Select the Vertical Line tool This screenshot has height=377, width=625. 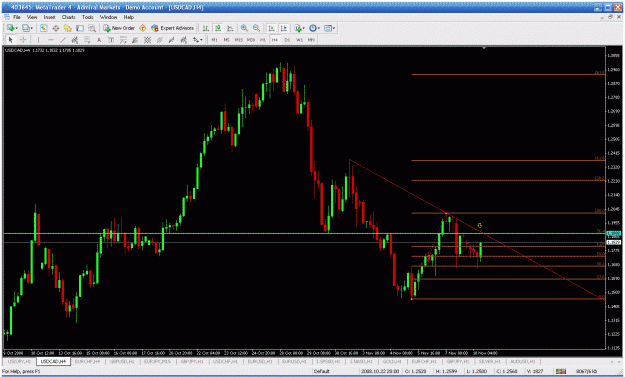point(38,40)
